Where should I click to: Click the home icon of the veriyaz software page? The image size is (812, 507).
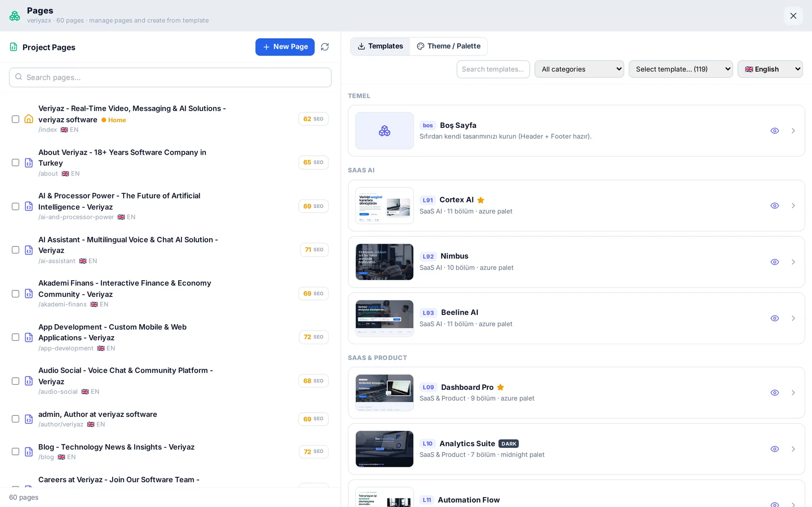point(29,119)
